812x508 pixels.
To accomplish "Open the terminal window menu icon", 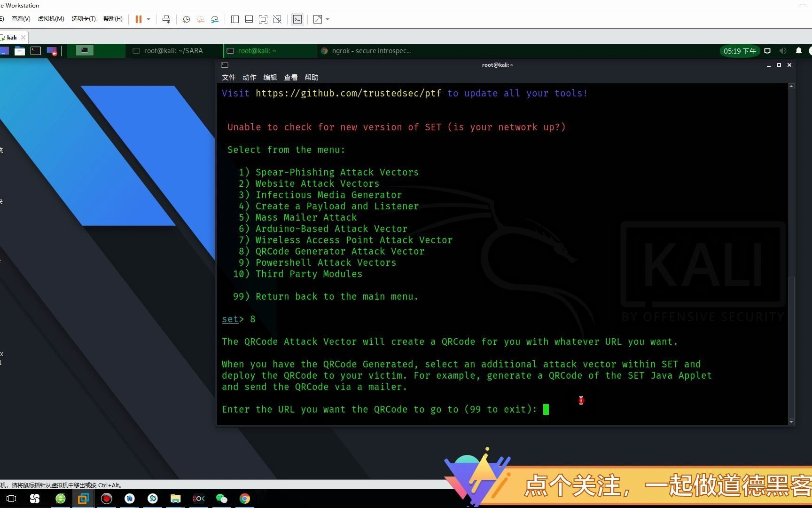I will 225,65.
